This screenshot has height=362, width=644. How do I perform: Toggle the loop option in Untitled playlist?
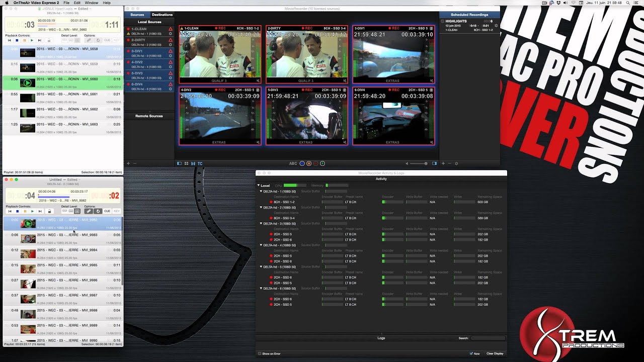click(x=98, y=211)
